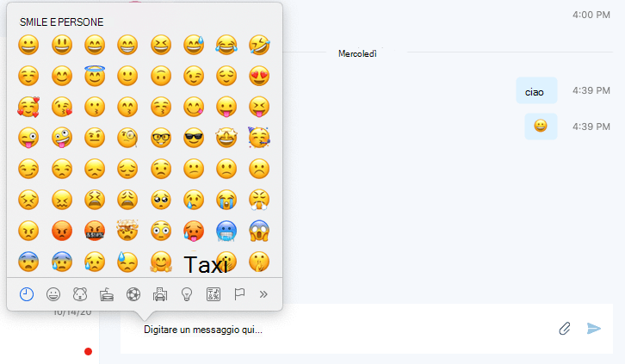Expand more emoji categories with double chevron
Image resolution: width=625 pixels, height=364 pixels.
(x=263, y=294)
